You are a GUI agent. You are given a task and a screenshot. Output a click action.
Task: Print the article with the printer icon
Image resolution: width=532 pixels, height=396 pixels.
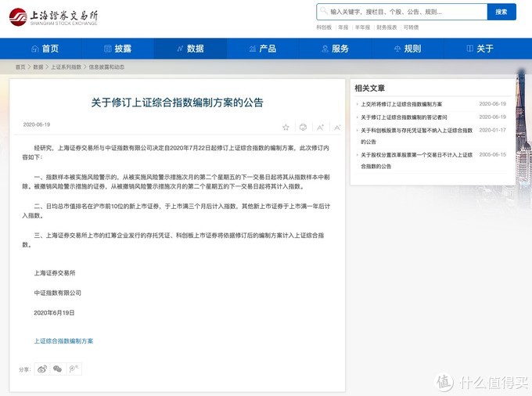(303, 128)
